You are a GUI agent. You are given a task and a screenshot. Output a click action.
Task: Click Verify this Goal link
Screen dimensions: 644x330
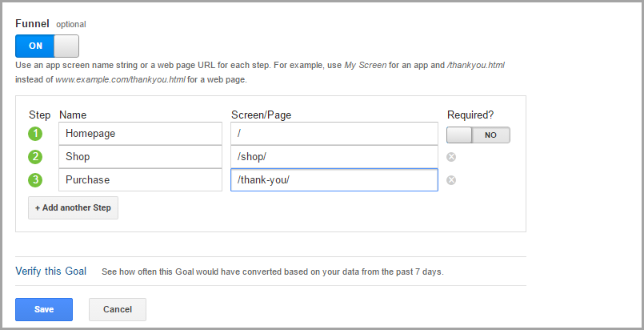pyautogui.click(x=50, y=271)
